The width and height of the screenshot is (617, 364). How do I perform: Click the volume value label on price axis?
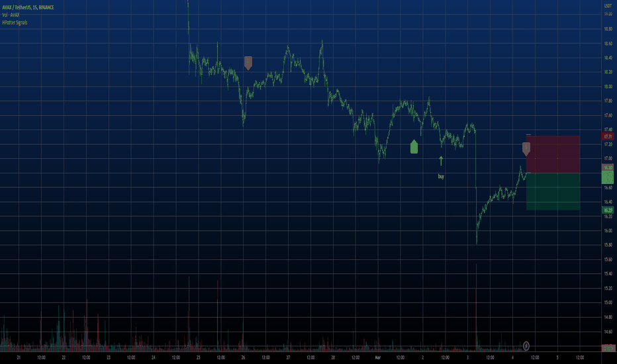point(608,348)
